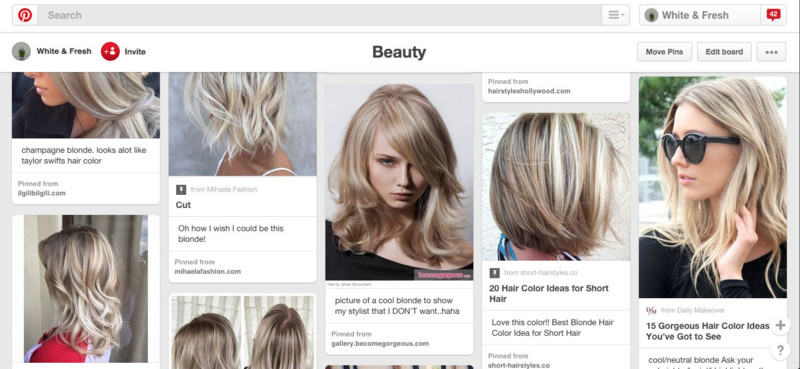Click the Pinterest logo icon
The height and width of the screenshot is (369, 800).
[x=25, y=15]
